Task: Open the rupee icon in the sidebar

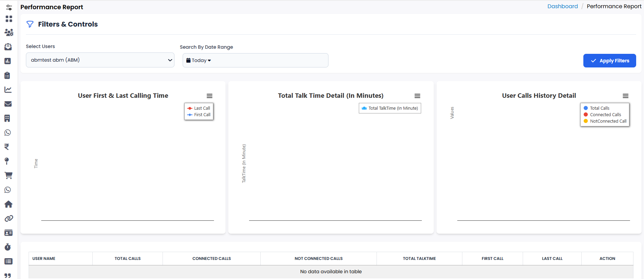Action: (x=7, y=147)
